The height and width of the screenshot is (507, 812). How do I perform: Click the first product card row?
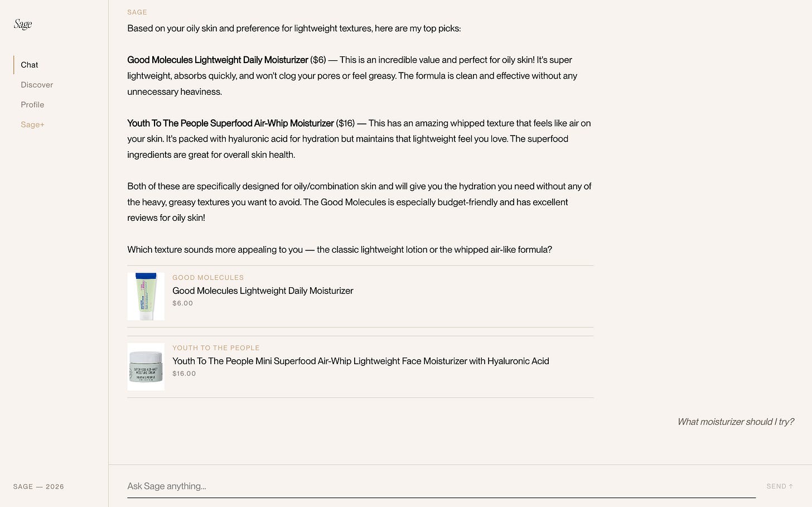[360, 296]
